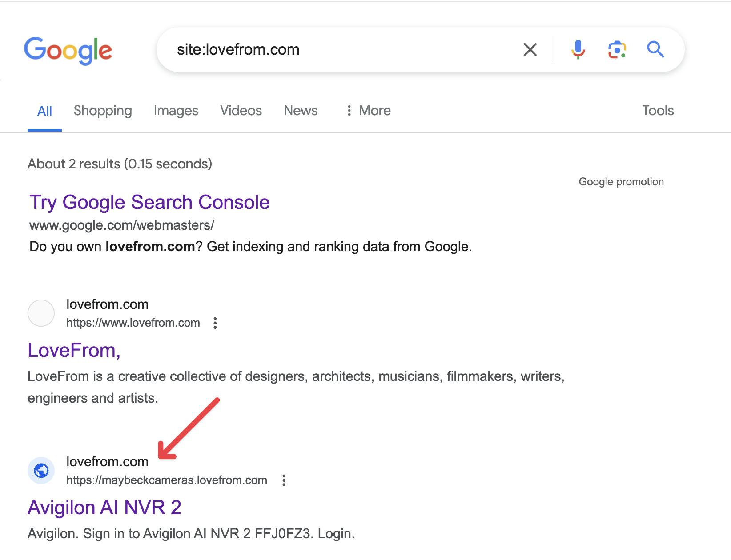Open options dots beside maybeckcameras.lovefrom.com URL
This screenshot has width=731, height=560.
click(284, 480)
